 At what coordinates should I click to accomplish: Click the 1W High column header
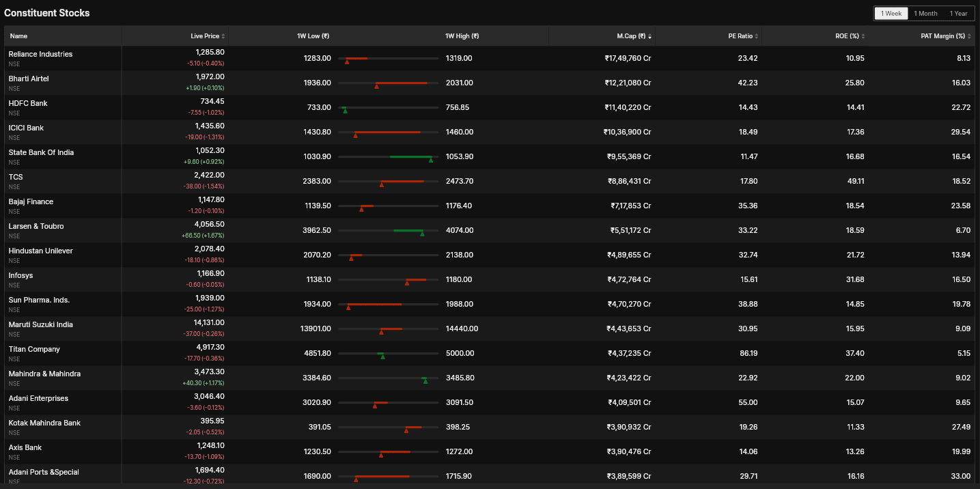click(x=462, y=36)
